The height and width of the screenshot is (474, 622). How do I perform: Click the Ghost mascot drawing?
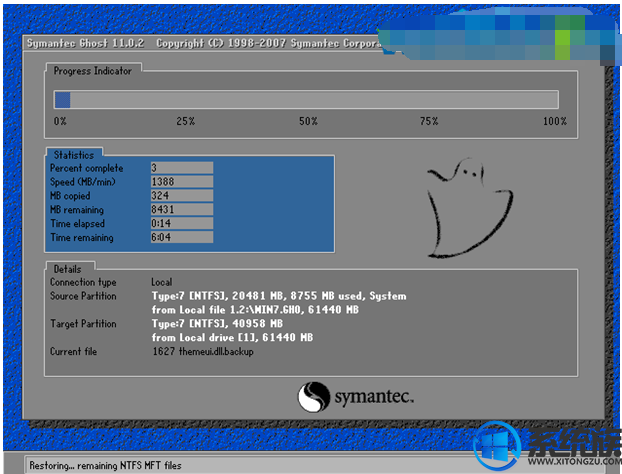(x=470, y=208)
